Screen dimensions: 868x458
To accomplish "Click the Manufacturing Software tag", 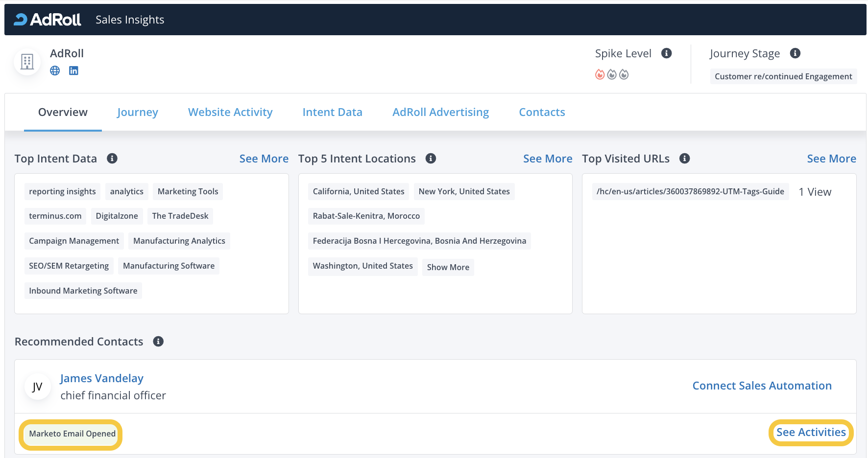I will (x=169, y=266).
